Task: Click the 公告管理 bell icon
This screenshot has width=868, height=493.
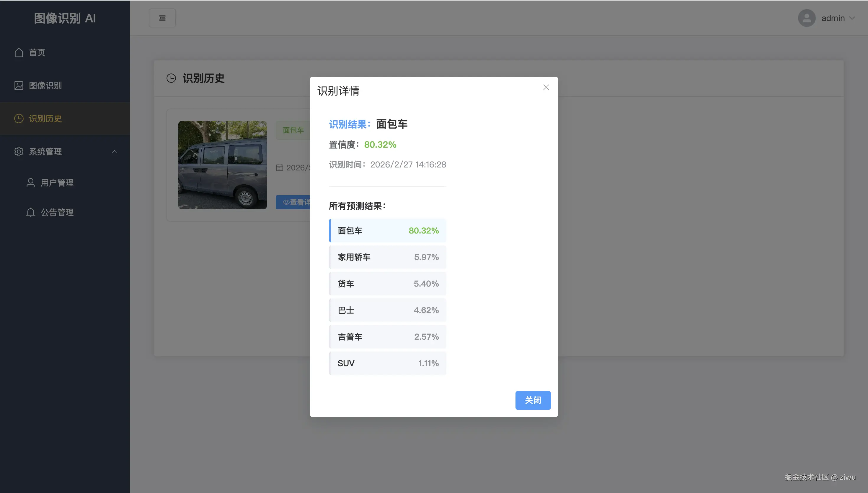Action: (x=30, y=212)
